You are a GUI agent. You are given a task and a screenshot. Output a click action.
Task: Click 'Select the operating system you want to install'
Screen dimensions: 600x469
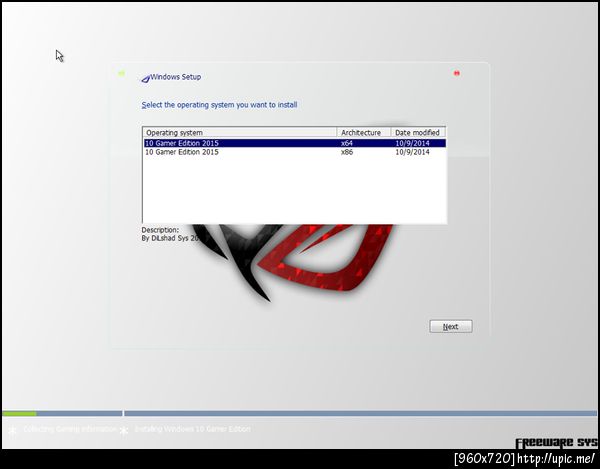[x=219, y=105]
